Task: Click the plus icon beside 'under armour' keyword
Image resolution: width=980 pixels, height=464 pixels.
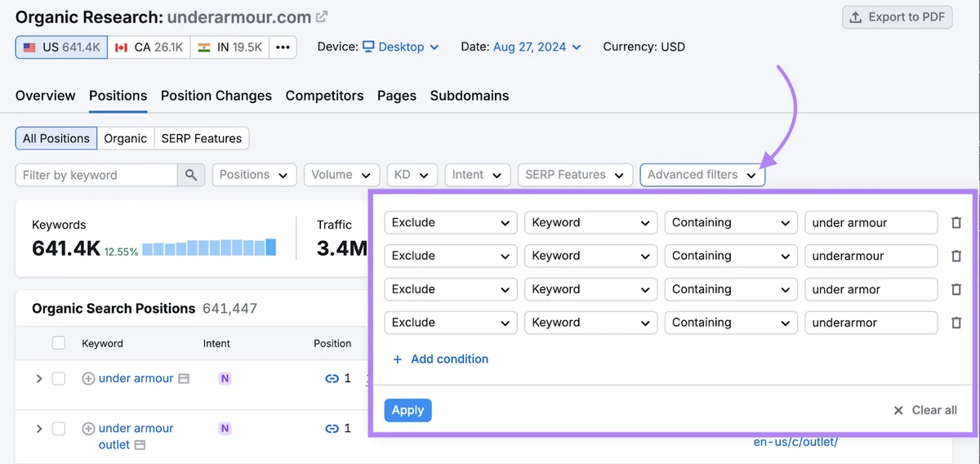Action: click(88, 378)
